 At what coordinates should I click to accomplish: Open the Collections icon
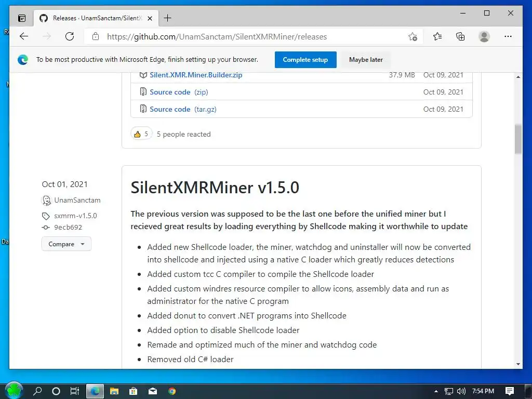point(460,36)
